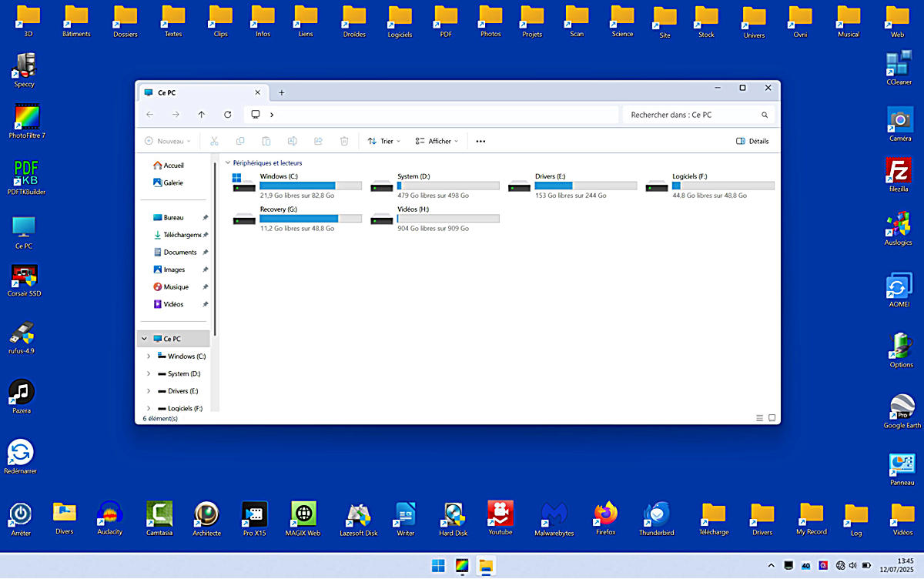Open Documents in the sidebar
Image resolution: width=924 pixels, height=579 pixels.
point(179,253)
